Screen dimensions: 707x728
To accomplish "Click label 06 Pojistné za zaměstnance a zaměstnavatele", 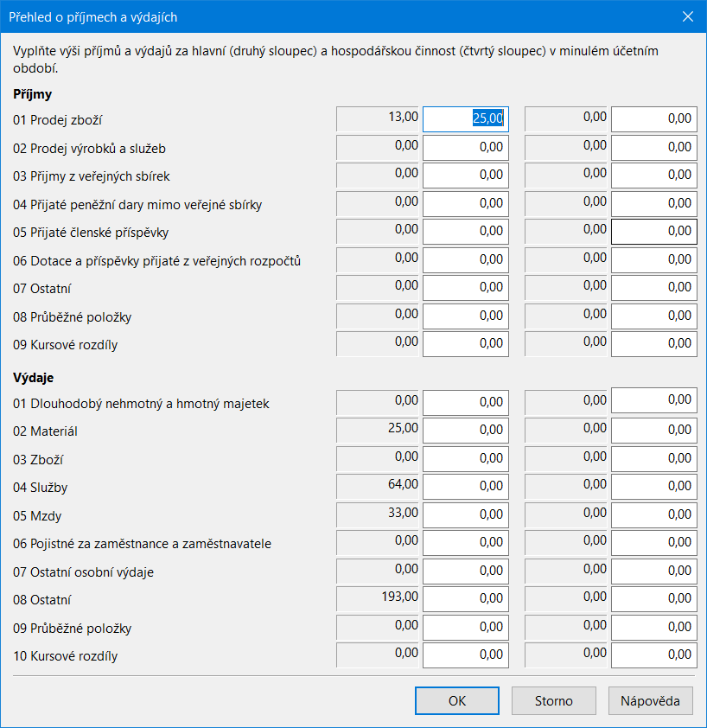I will click(142, 544).
